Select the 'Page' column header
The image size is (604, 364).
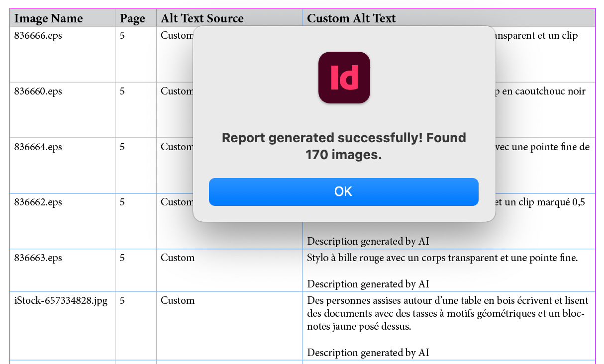click(x=136, y=18)
